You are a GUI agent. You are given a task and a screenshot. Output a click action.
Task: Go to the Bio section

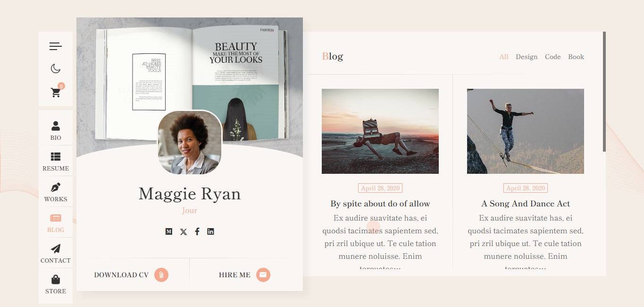click(x=56, y=130)
